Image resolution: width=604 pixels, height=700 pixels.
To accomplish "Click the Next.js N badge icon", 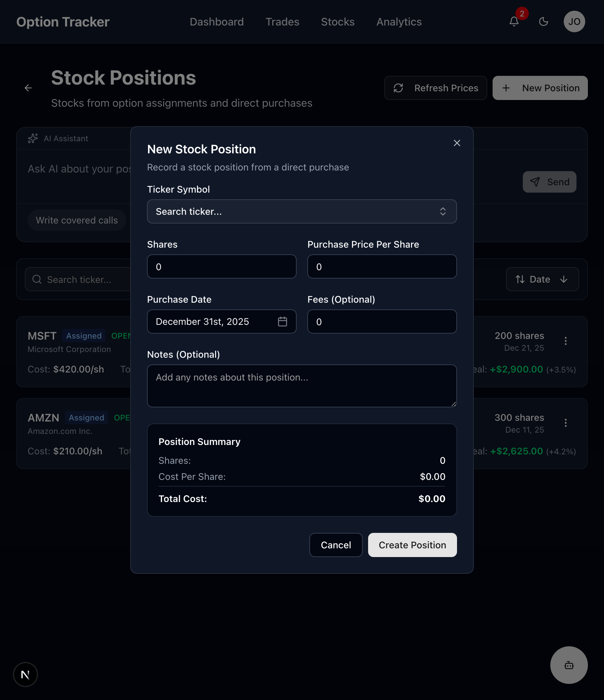I will (26, 674).
